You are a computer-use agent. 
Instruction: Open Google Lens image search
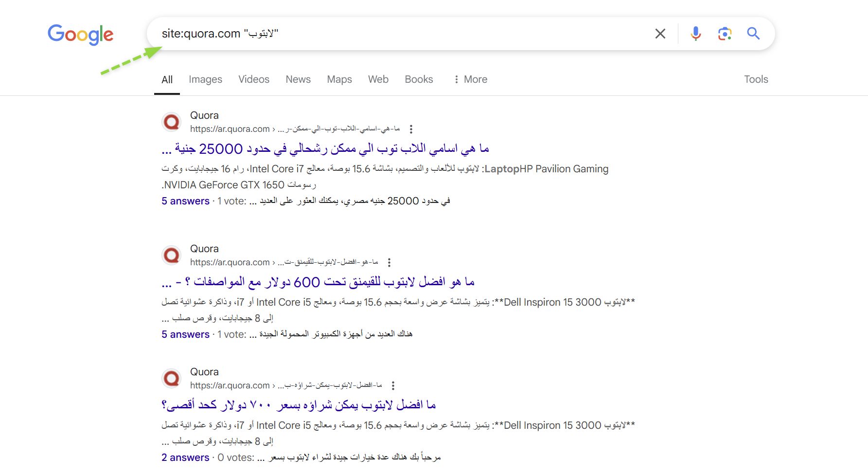click(x=725, y=34)
